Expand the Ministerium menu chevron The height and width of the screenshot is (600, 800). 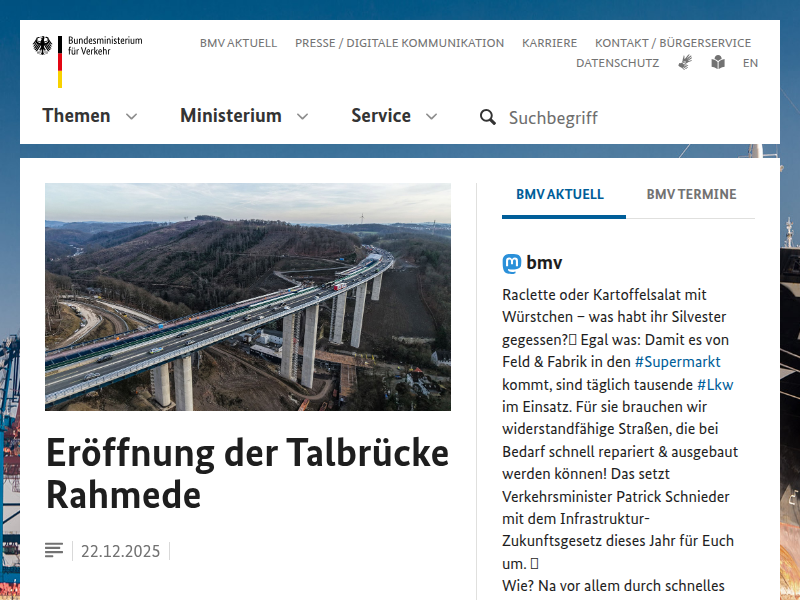coord(302,117)
